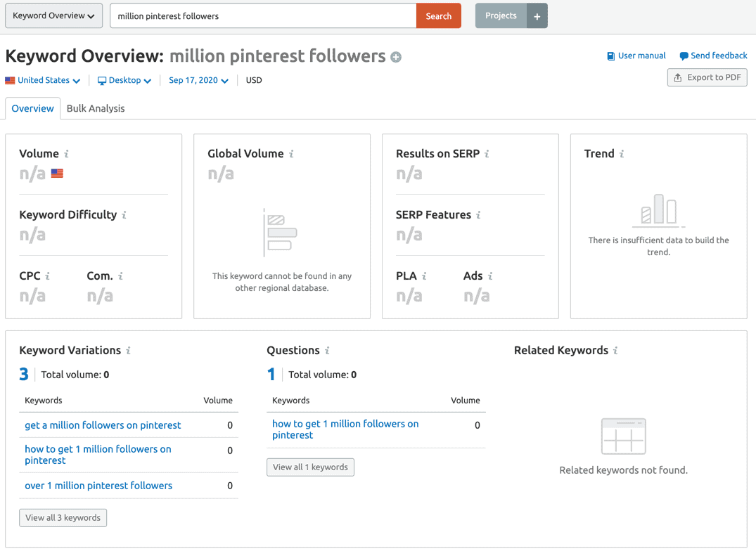Click the 'insufficient data to build the trend' message

click(659, 246)
